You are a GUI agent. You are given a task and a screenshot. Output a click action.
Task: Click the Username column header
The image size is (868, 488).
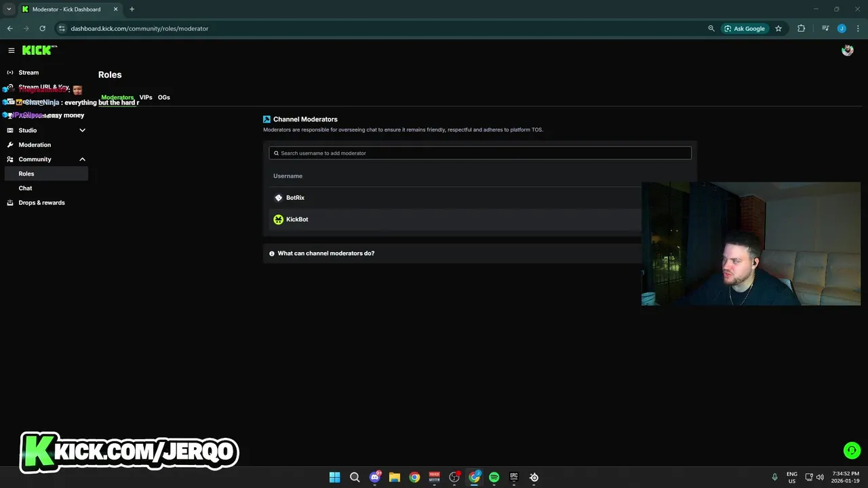click(x=288, y=176)
